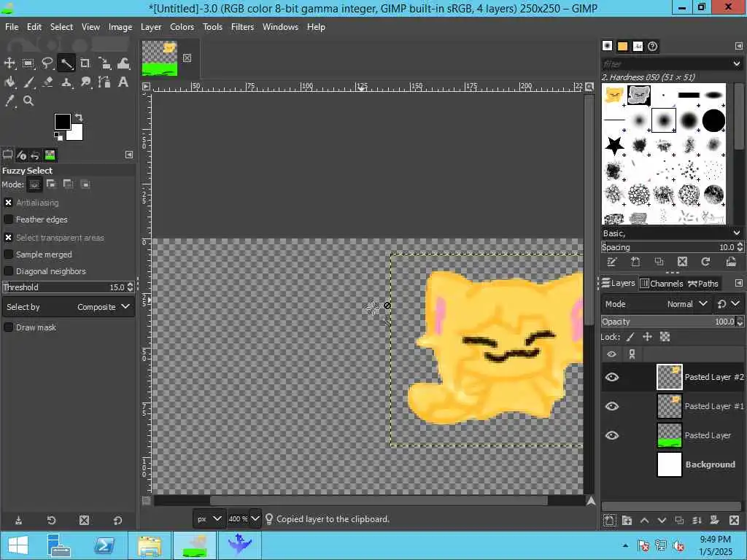Select the Zoom magnifier tool
Screen dimensions: 747x560
click(x=28, y=101)
